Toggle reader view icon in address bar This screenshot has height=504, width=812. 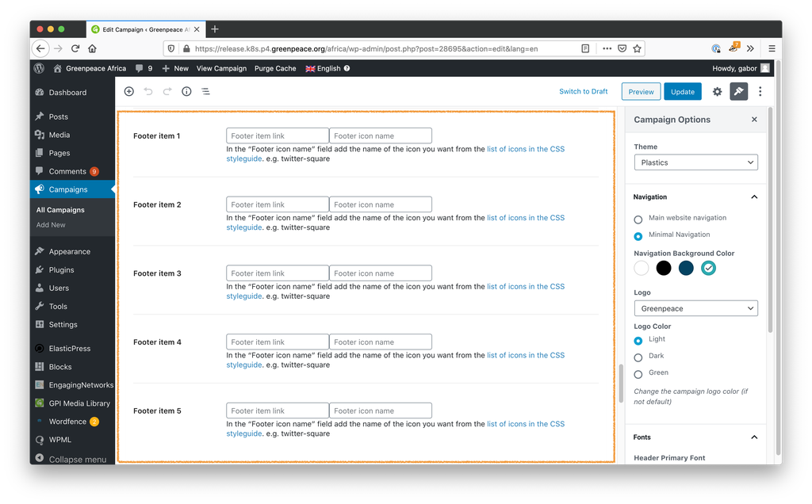[585, 48]
